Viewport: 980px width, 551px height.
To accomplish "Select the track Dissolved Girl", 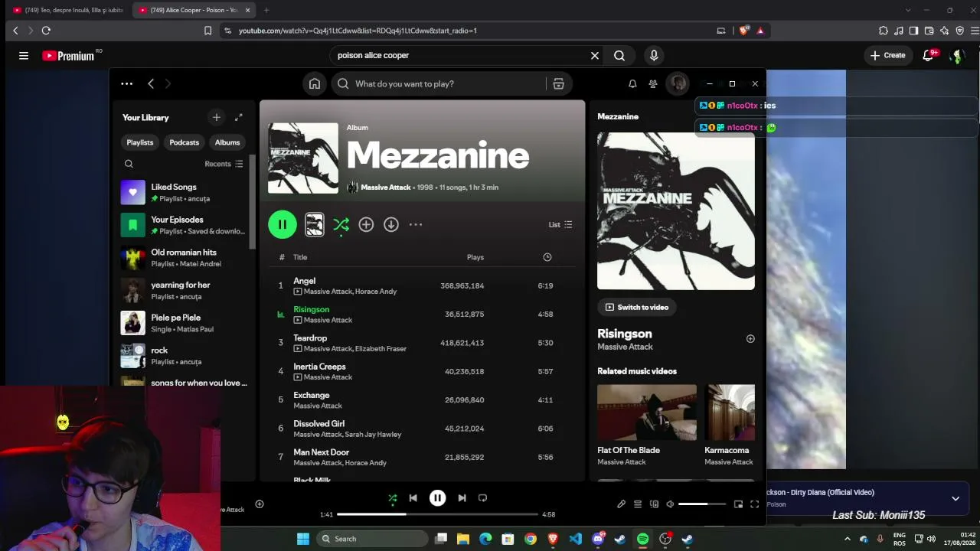I will (x=423, y=429).
